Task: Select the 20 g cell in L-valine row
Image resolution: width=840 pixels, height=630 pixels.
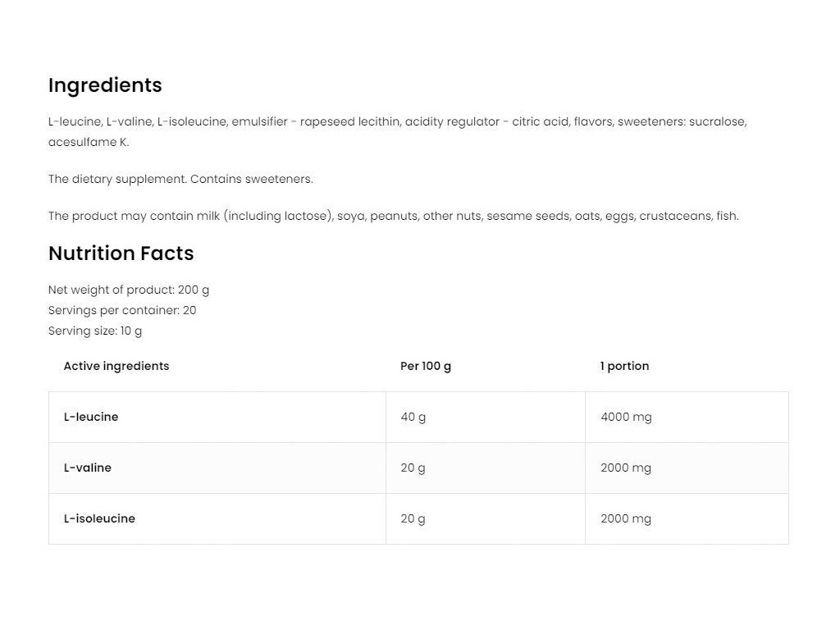Action: click(x=413, y=468)
